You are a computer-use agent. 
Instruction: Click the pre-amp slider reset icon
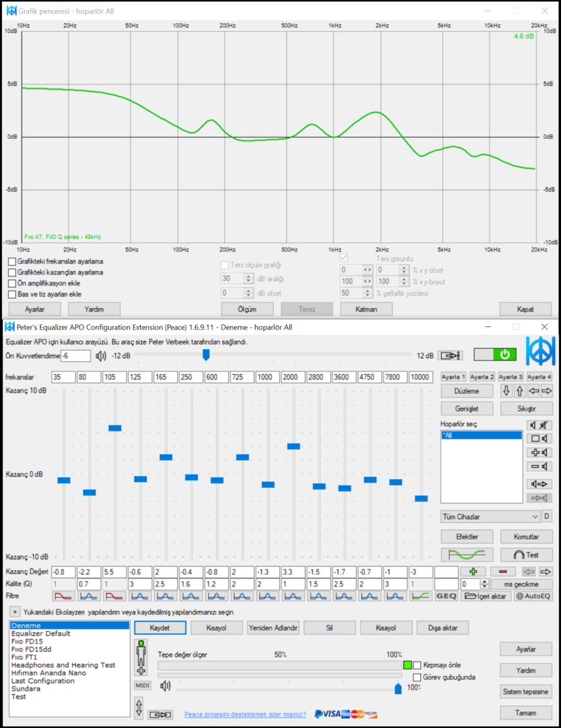(450, 356)
